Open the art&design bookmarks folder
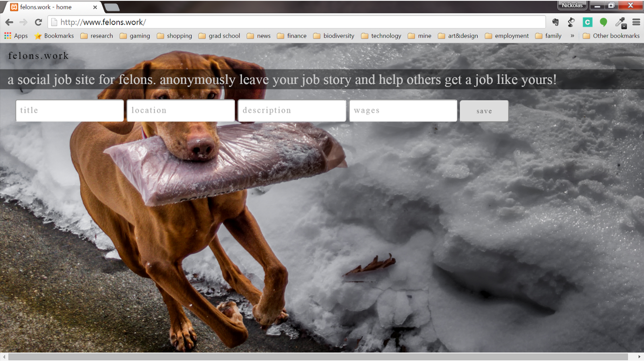This screenshot has height=361, width=644. [458, 36]
